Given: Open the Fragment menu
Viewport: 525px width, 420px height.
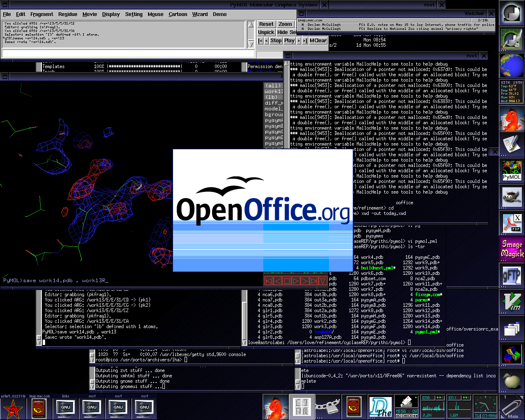Looking at the screenshot, I should (x=42, y=14).
